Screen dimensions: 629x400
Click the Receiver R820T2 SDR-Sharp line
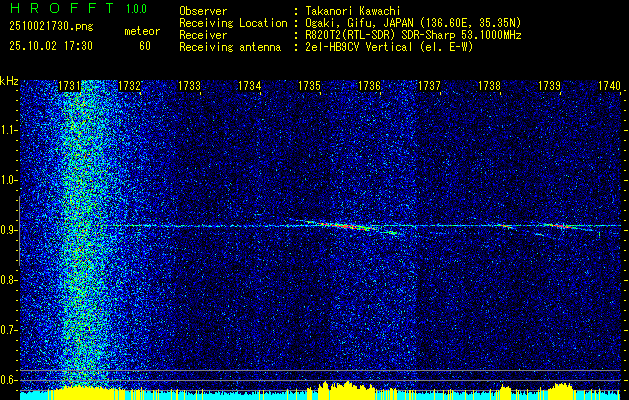pos(413,35)
